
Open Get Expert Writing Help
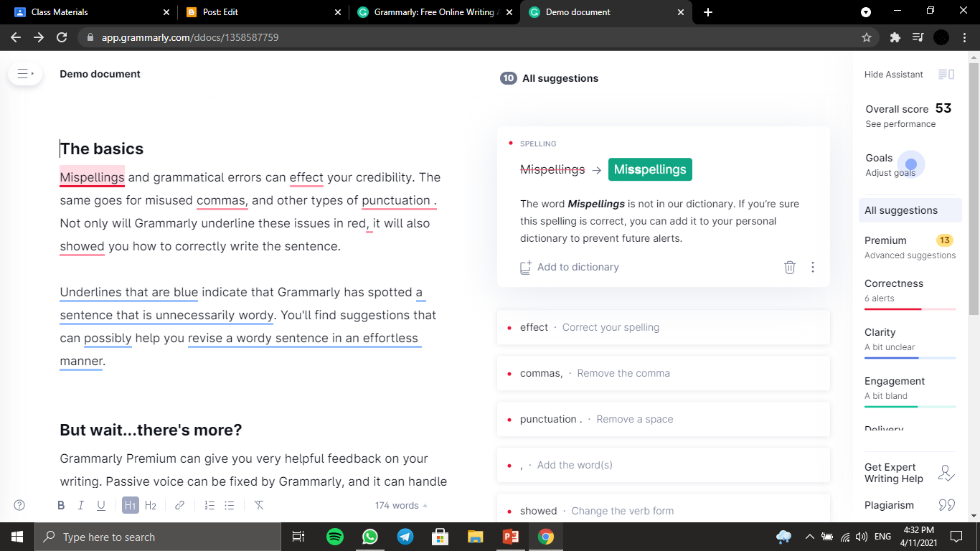pyautogui.click(x=894, y=473)
